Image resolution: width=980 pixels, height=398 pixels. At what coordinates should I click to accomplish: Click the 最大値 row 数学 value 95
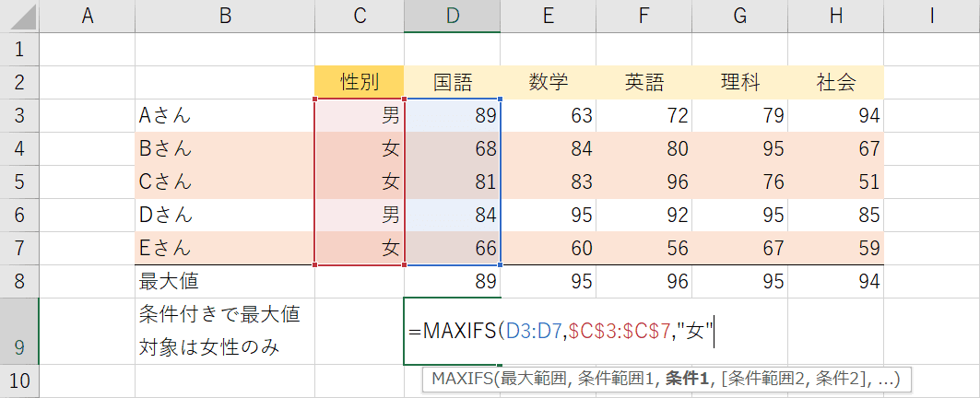coord(549,281)
